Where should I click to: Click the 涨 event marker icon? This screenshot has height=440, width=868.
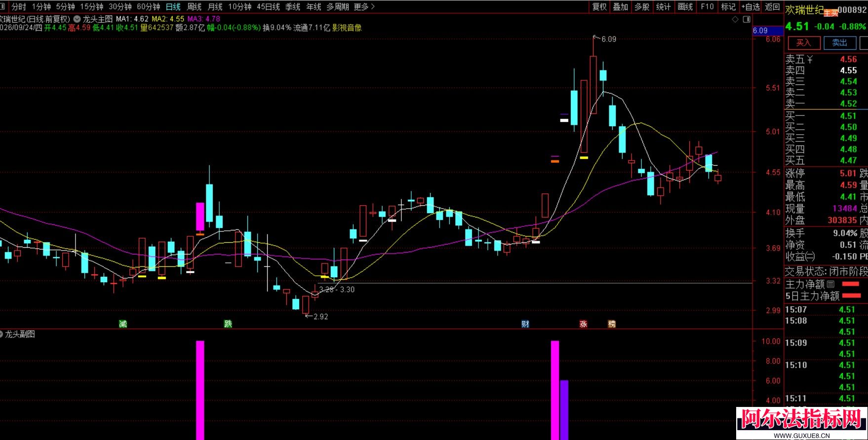tap(583, 324)
